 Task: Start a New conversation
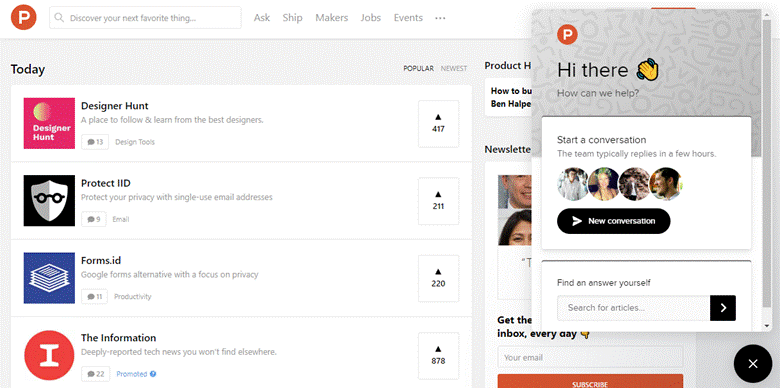coord(614,221)
